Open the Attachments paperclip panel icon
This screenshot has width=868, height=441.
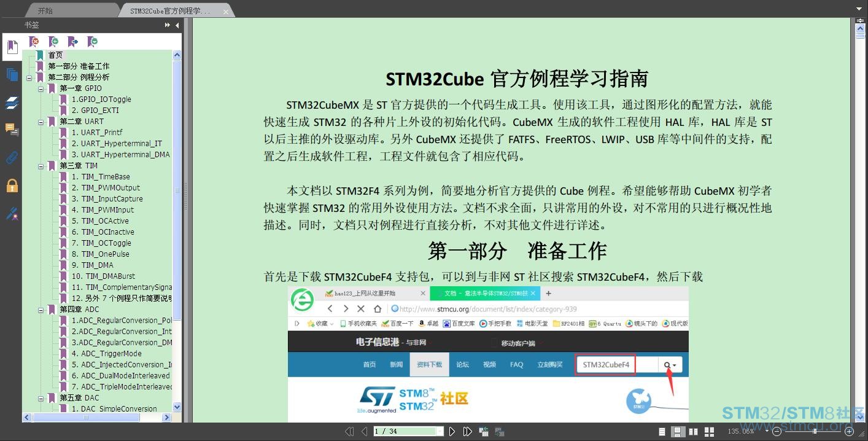pyautogui.click(x=12, y=157)
